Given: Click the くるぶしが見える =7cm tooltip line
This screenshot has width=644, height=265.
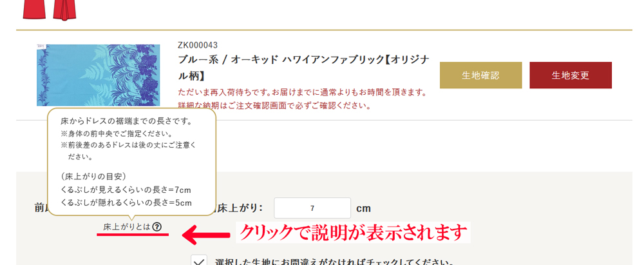Looking at the screenshot, I should click(126, 190).
